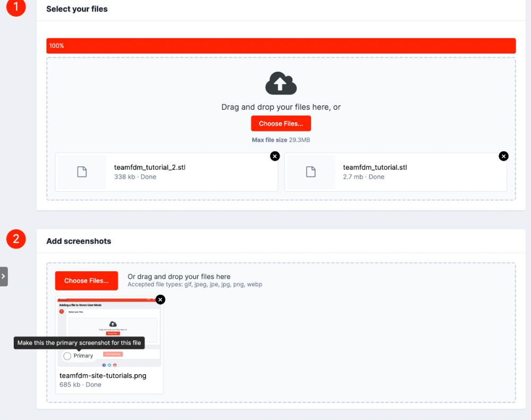Click the Select your files heading

click(x=77, y=9)
